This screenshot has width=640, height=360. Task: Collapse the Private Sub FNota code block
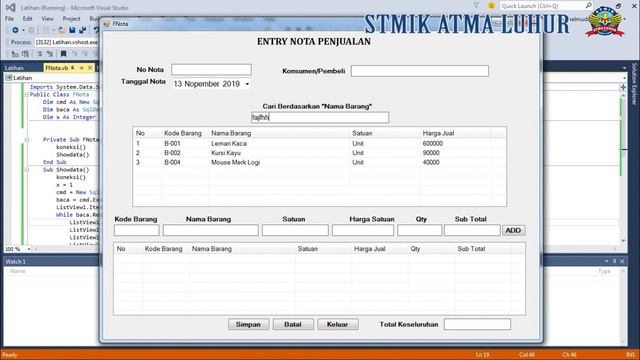point(27,140)
